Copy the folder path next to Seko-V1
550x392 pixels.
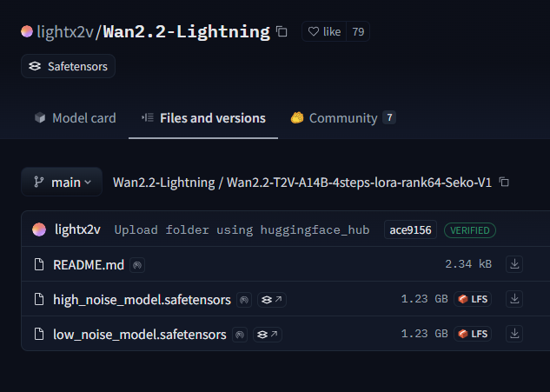pos(504,183)
